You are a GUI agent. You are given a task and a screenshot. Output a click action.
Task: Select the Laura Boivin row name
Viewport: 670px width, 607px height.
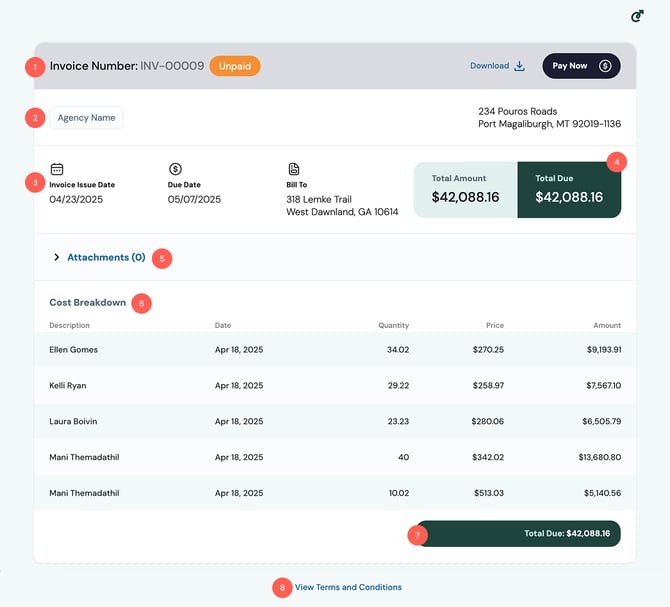(x=73, y=421)
